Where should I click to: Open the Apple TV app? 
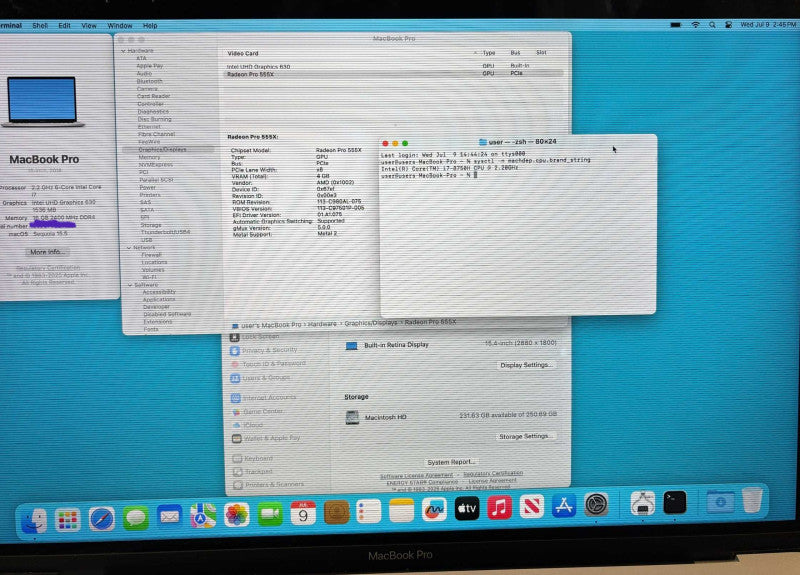coord(467,508)
